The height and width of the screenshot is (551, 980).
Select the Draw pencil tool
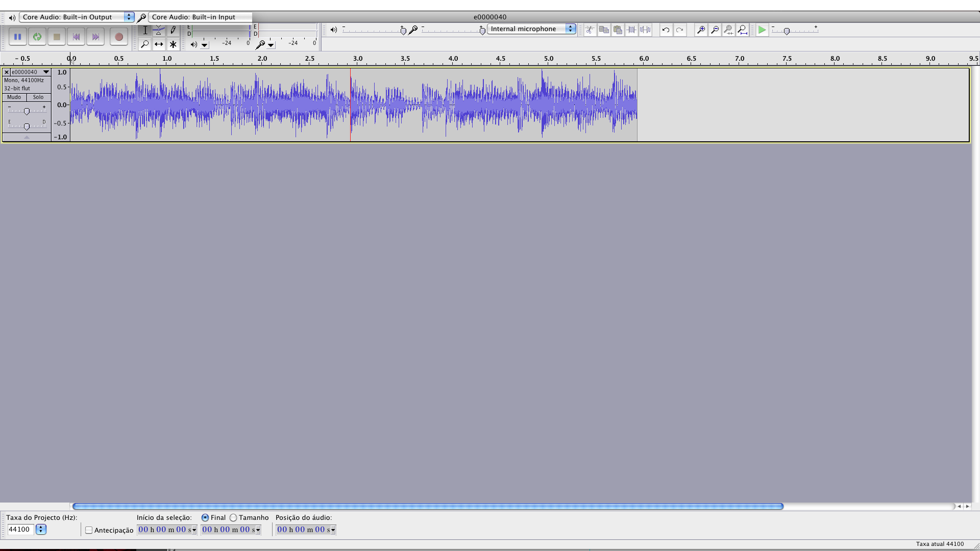pyautogui.click(x=173, y=30)
